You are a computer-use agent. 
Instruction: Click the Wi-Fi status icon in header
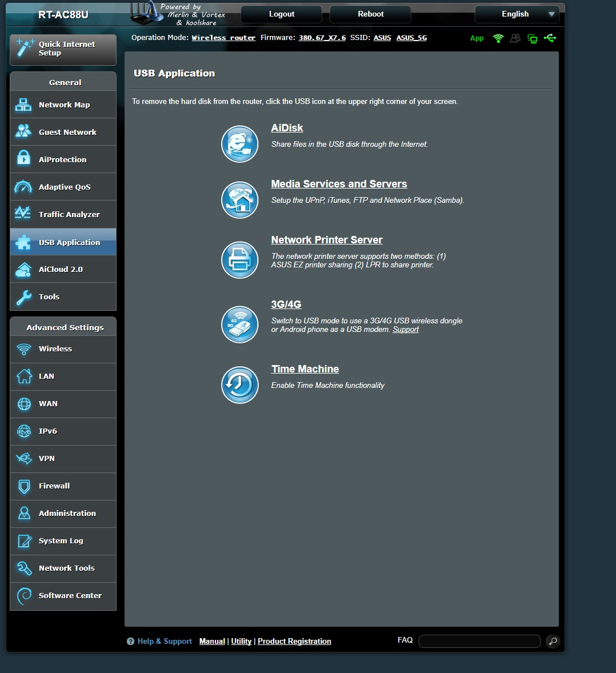click(x=498, y=39)
